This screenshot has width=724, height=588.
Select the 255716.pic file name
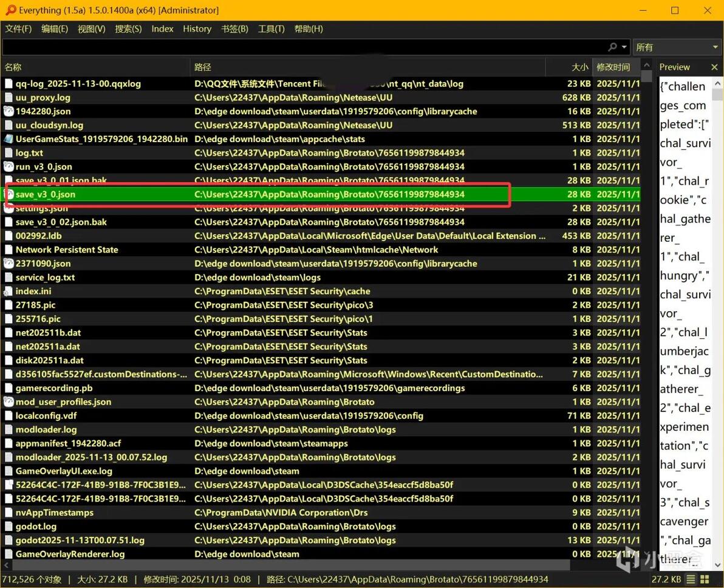click(x=38, y=319)
